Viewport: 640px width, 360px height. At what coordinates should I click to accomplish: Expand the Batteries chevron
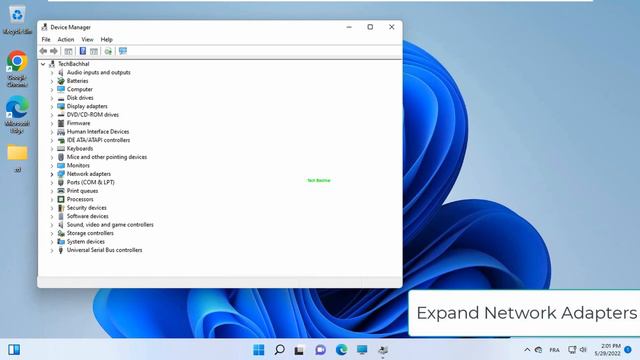[x=52, y=81]
